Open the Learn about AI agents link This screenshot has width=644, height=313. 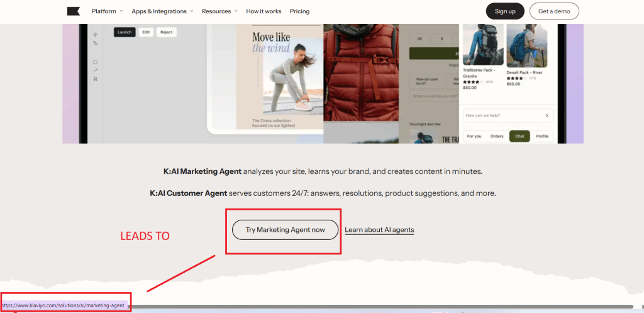(x=379, y=230)
